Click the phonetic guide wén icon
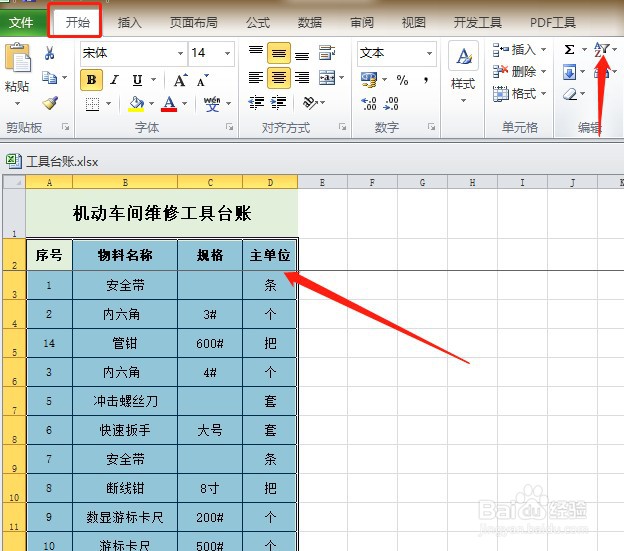The height and width of the screenshot is (551, 624). [x=212, y=104]
